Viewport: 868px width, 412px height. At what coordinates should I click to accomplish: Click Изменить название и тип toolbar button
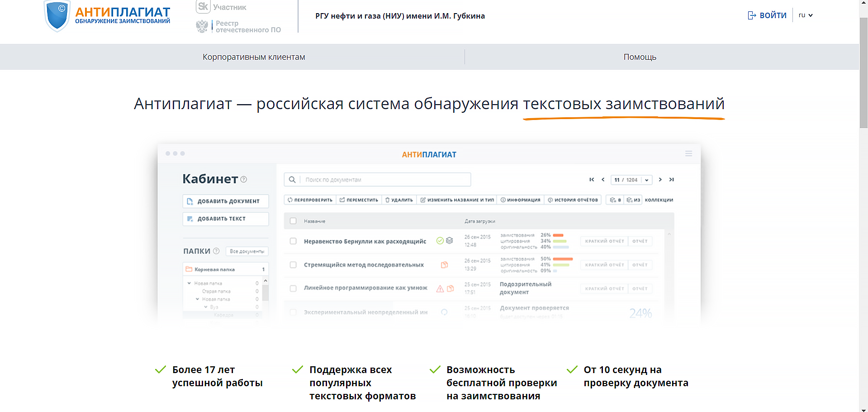pos(457,200)
